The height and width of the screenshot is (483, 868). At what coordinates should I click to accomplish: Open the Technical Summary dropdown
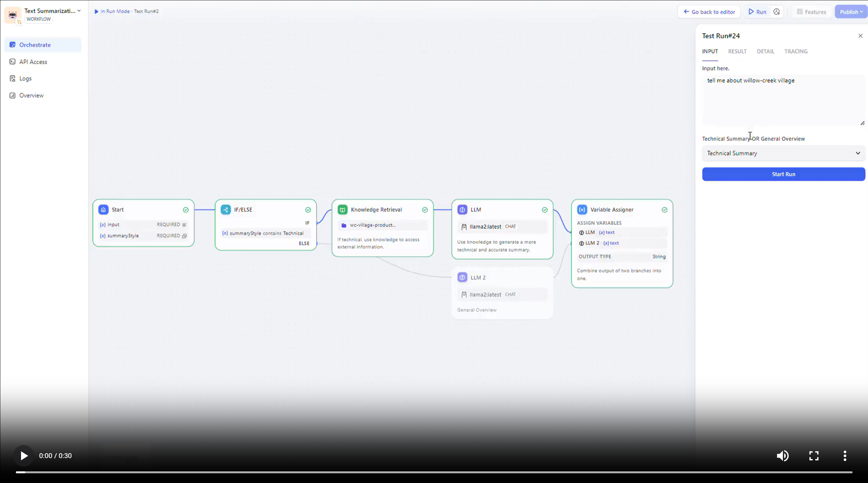coord(784,153)
